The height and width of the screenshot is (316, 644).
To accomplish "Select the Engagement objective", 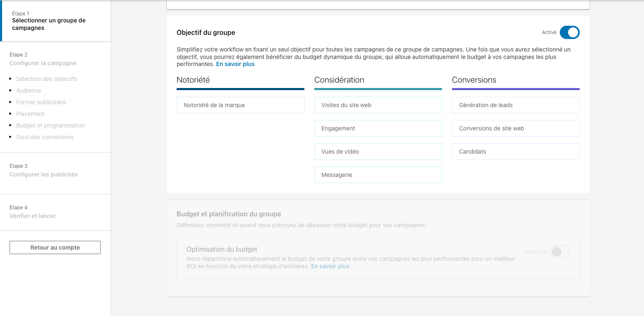I will pyautogui.click(x=378, y=128).
